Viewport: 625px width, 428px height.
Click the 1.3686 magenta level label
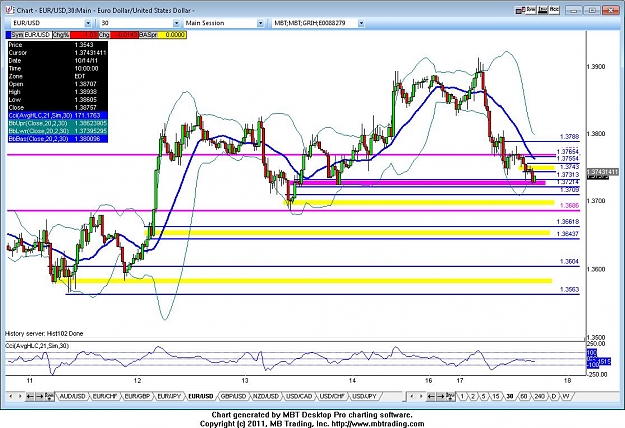570,206
